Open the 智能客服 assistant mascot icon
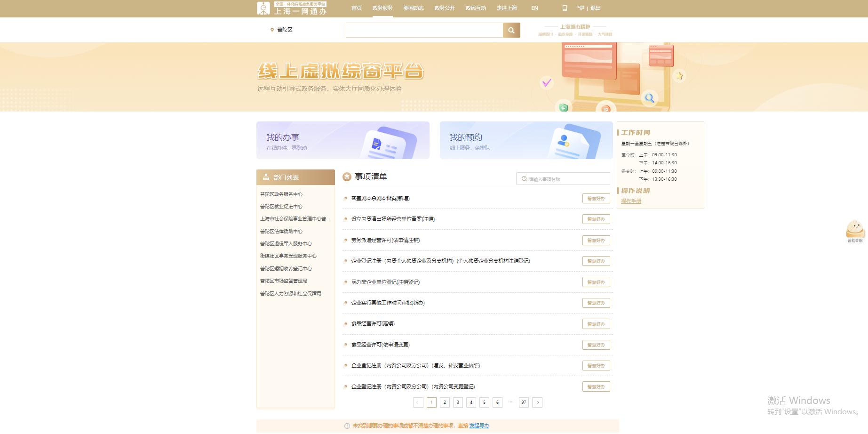This screenshot has height=434, width=868. pos(855,230)
